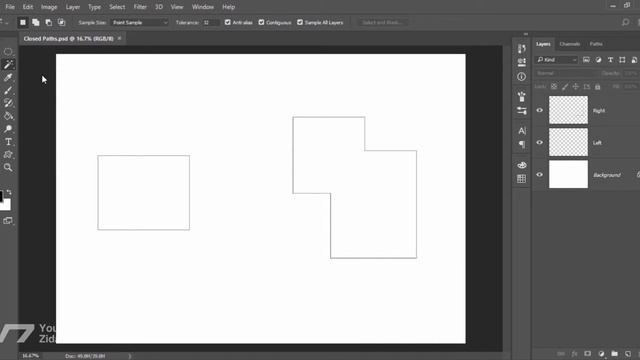640x360 pixels.
Task: Switch to the Paths tab
Action: tap(596, 44)
